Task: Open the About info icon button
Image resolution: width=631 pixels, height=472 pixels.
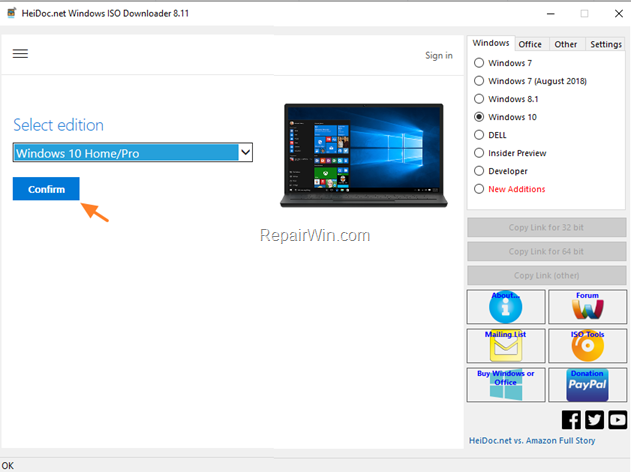Action: [506, 307]
